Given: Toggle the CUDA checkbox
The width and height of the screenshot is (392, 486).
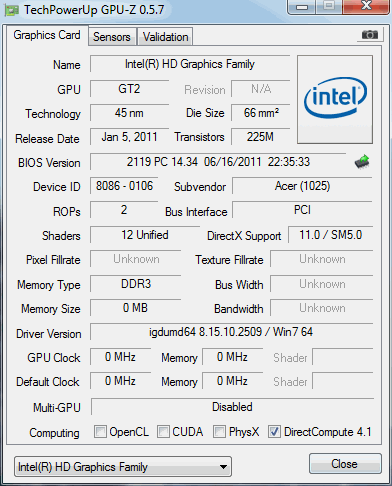Looking at the screenshot, I should 163,431.
